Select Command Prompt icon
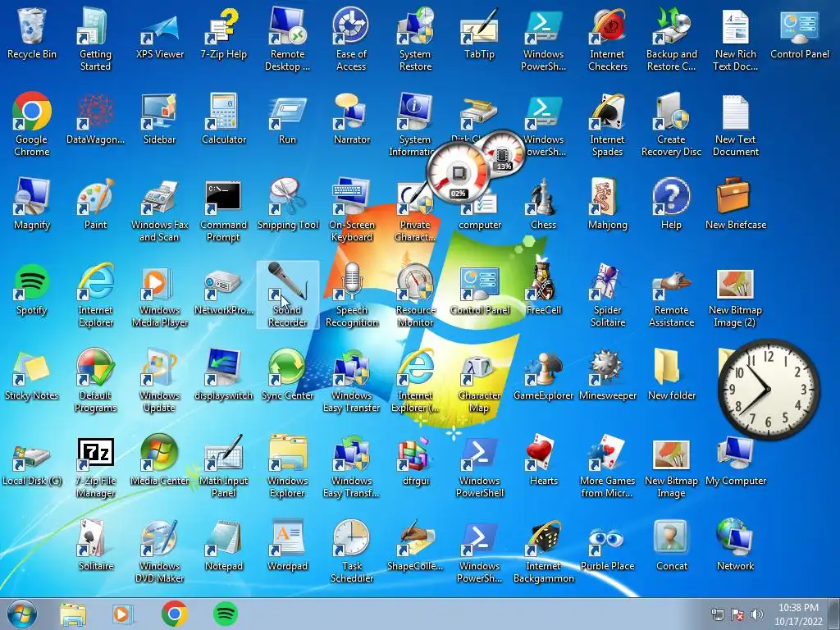The height and width of the screenshot is (630, 840). [x=223, y=197]
